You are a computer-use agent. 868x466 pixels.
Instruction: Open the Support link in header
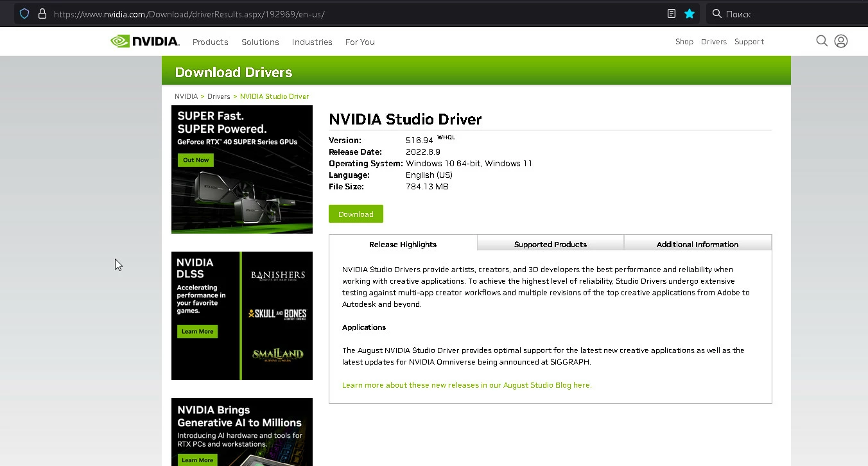tap(749, 42)
